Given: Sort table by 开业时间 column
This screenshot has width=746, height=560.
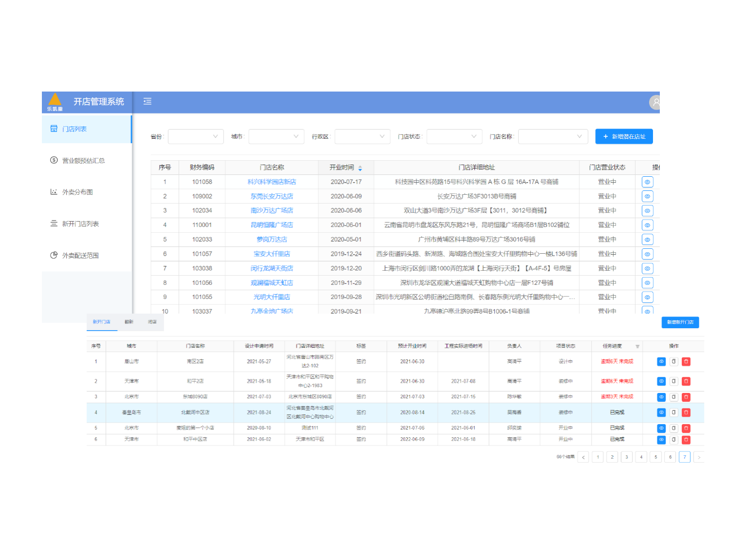Looking at the screenshot, I should click(x=360, y=168).
